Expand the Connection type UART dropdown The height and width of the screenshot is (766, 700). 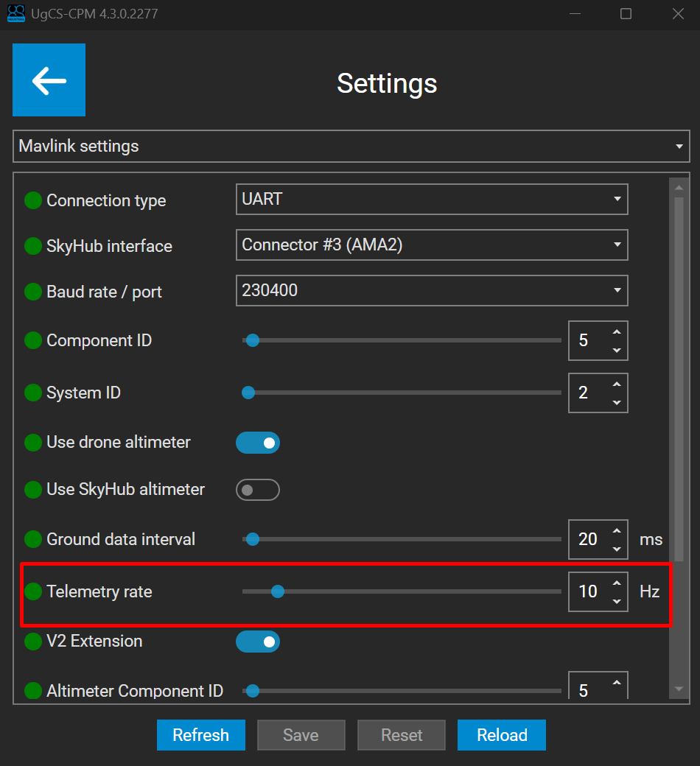pos(432,200)
